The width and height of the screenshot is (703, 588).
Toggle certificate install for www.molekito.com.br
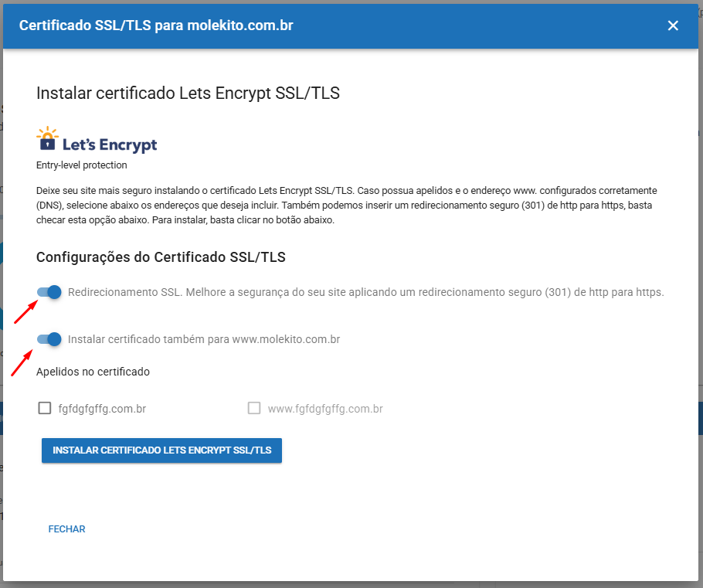49,339
